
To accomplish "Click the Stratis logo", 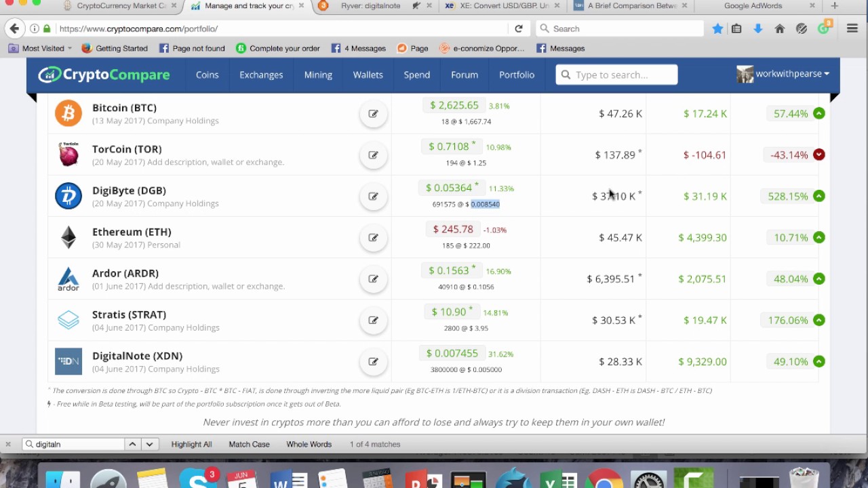I will [68, 320].
